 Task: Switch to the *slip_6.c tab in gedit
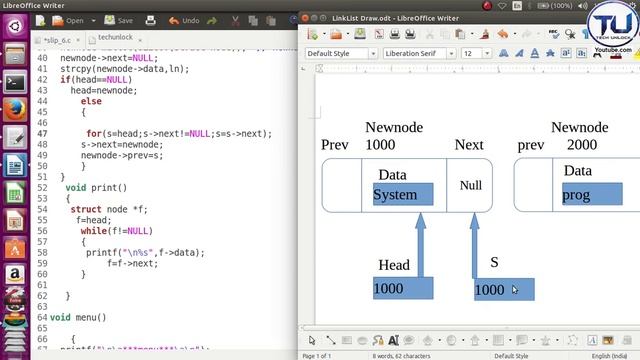pos(58,40)
